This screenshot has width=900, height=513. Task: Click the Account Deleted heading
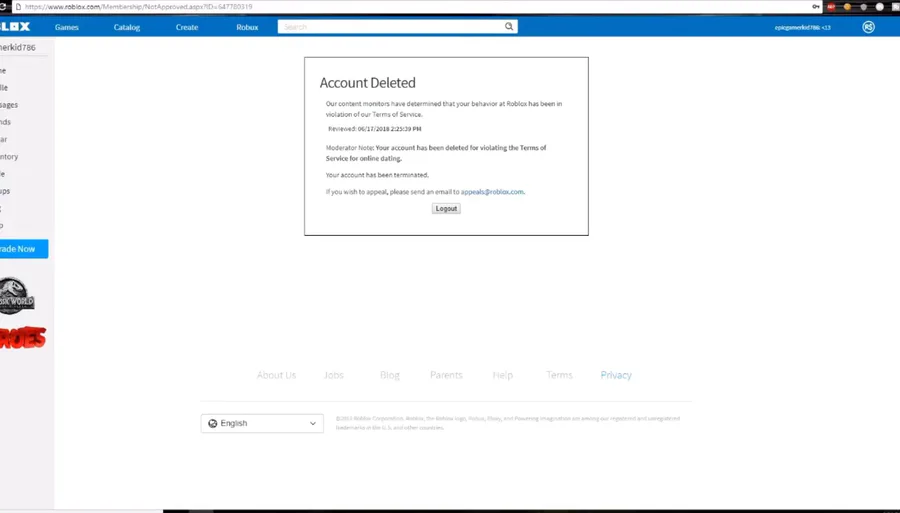[x=367, y=83]
